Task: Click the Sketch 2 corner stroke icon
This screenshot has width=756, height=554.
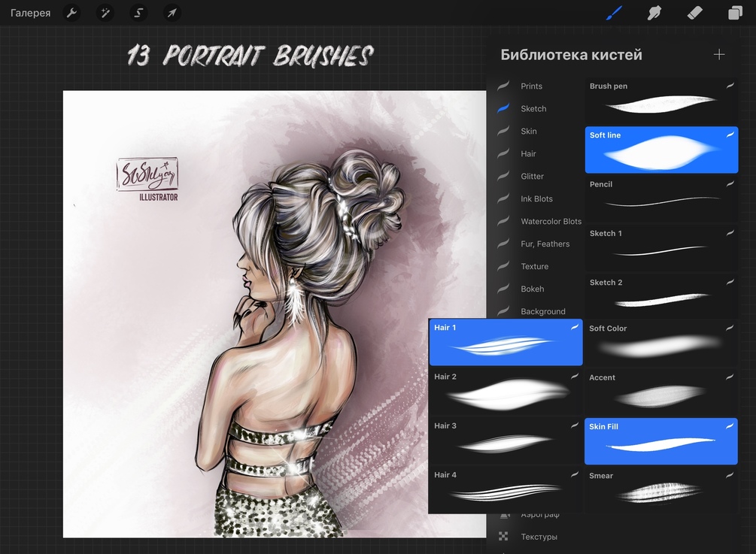Action: (x=730, y=282)
